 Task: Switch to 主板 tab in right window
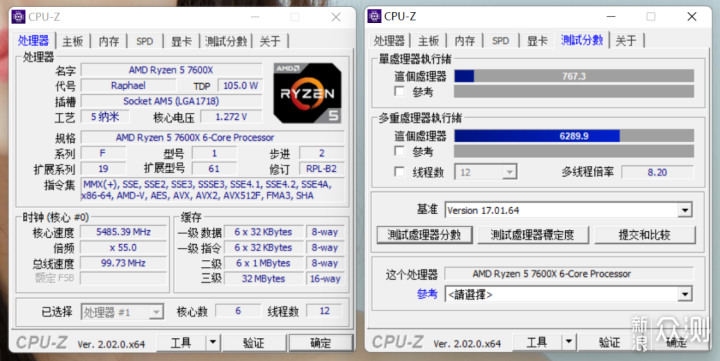point(428,41)
